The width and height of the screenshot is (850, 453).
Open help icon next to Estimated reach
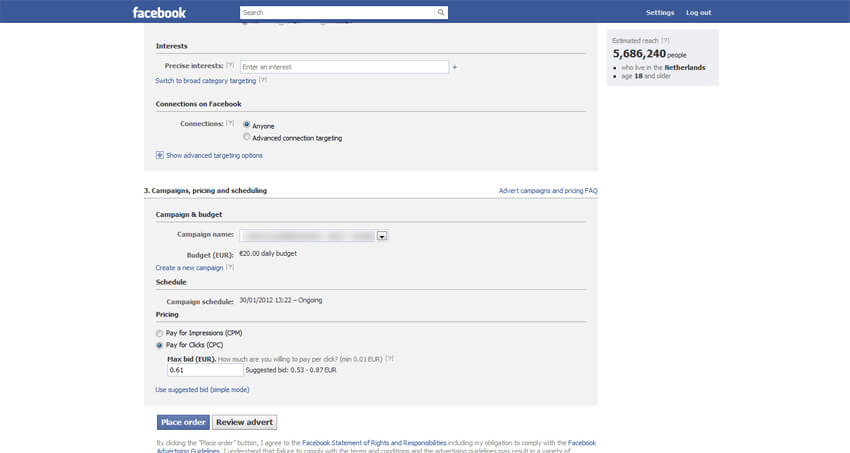665,41
